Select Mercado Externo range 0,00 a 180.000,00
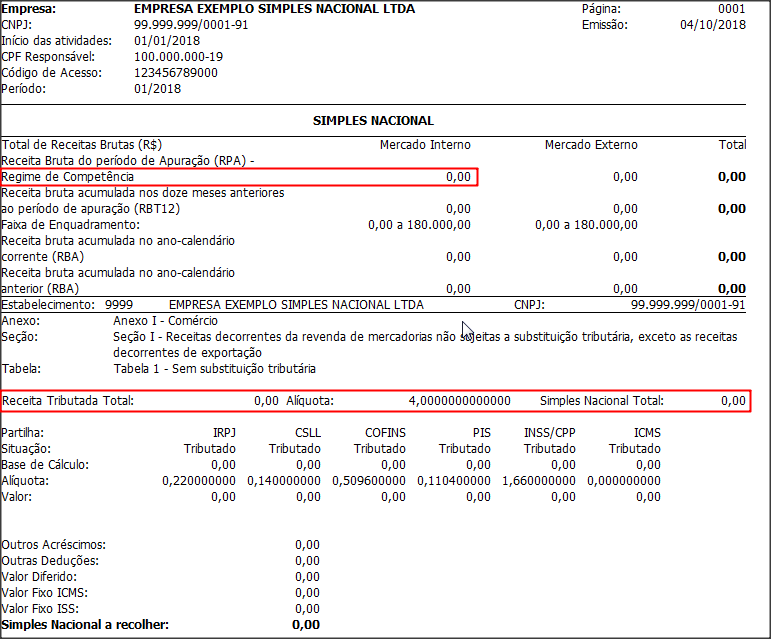 click(586, 225)
